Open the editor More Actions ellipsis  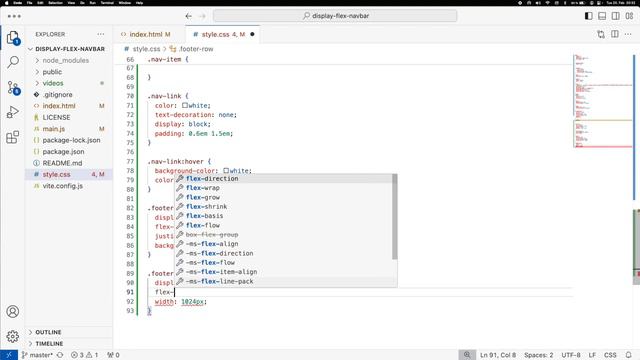coord(628,34)
